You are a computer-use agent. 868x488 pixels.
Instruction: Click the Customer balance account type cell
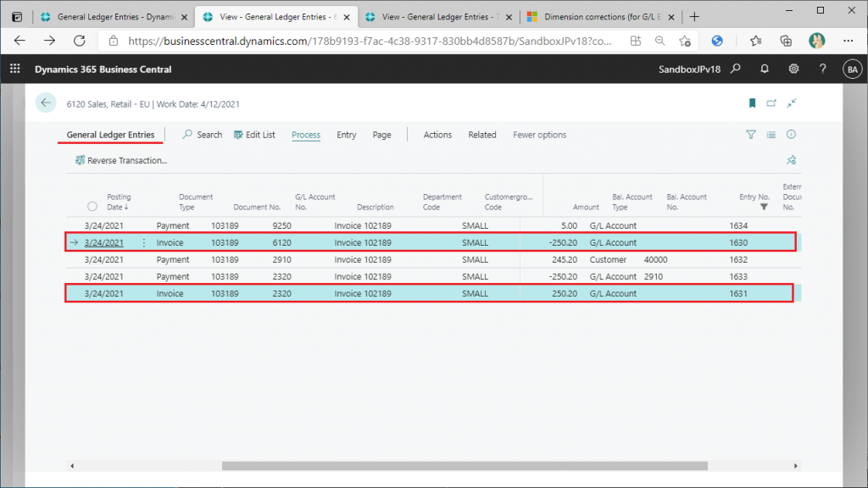point(608,259)
